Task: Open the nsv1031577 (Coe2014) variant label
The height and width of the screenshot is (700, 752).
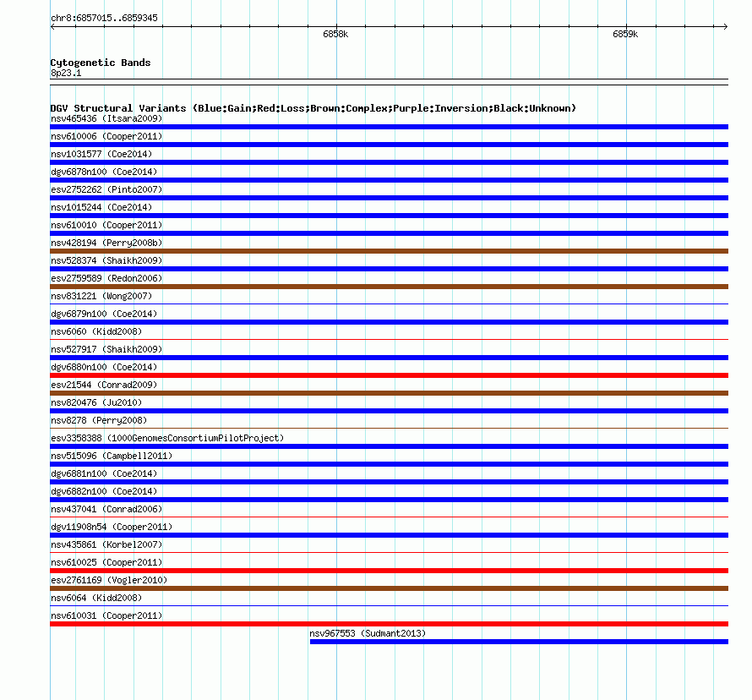Action: [x=101, y=154]
